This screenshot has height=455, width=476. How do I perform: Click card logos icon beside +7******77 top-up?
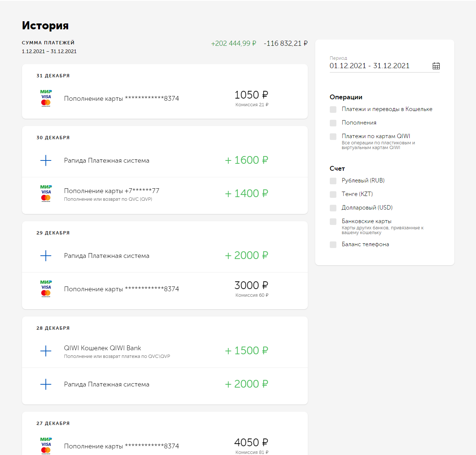pyautogui.click(x=46, y=193)
